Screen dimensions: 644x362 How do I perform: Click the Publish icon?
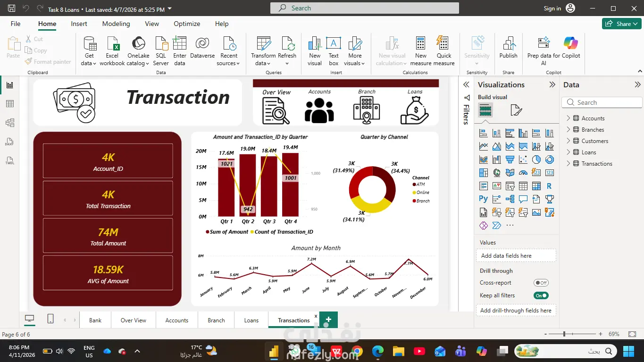pos(508,47)
